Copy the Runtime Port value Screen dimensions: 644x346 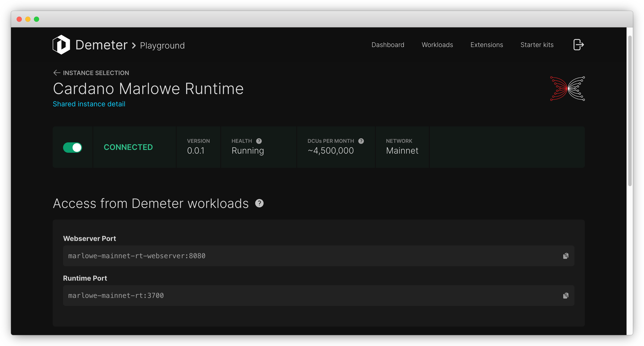[566, 296]
